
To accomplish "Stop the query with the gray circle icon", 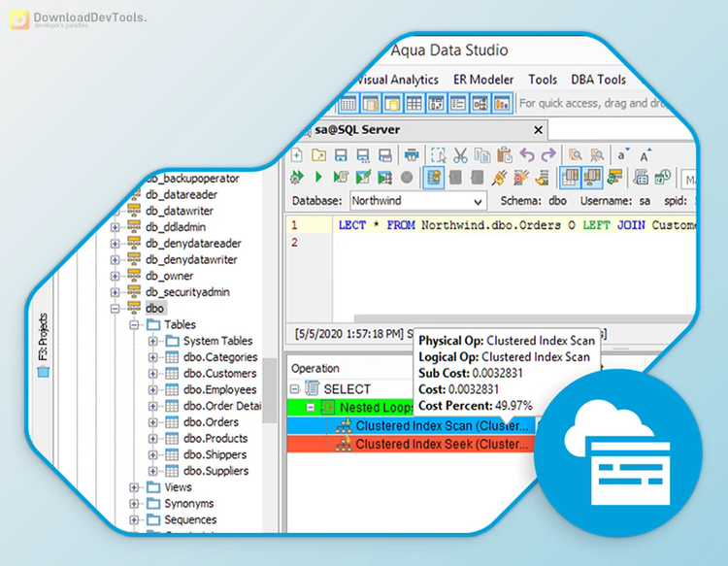I will point(407,178).
